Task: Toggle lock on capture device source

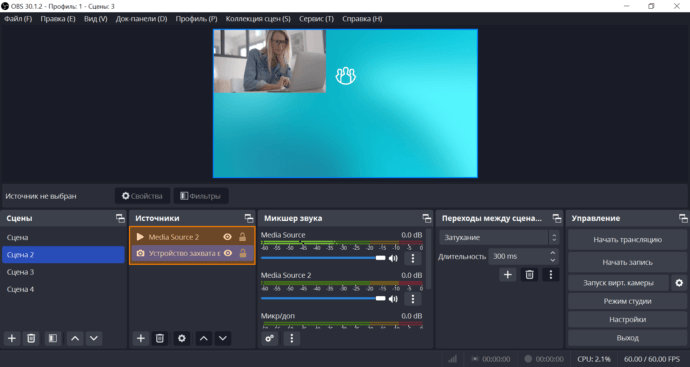Action: point(242,253)
